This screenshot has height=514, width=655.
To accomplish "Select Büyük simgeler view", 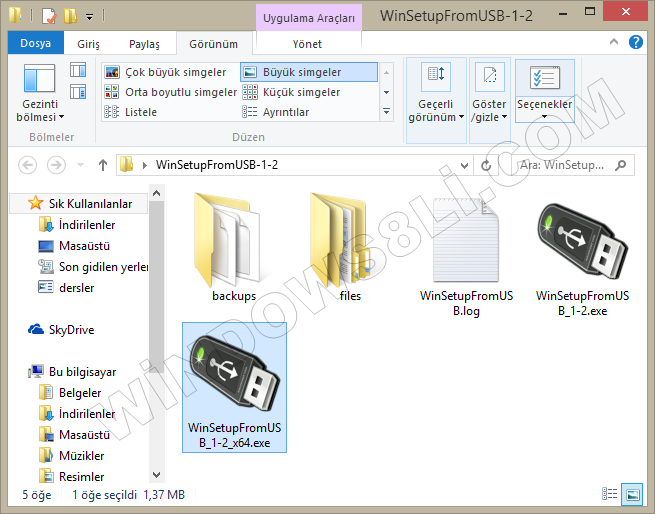I will point(309,72).
